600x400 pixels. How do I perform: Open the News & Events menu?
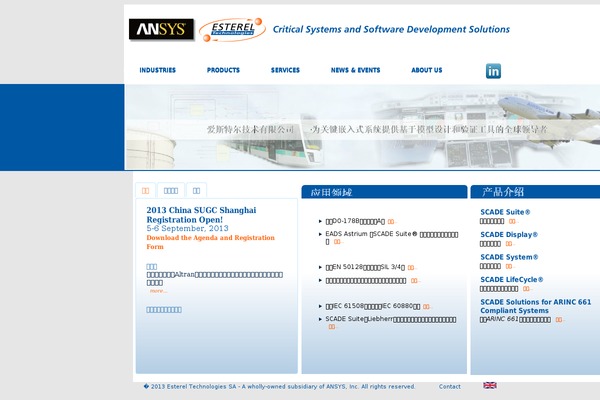(355, 70)
